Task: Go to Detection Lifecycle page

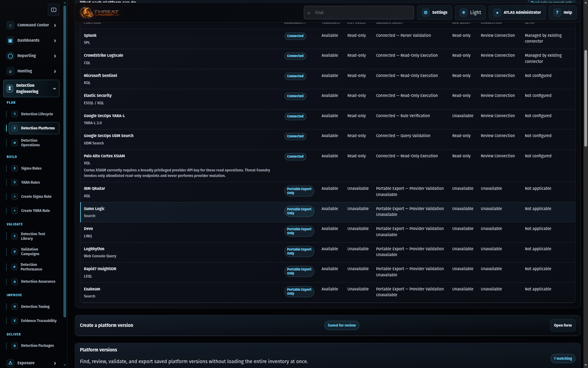Action: [x=34, y=114]
